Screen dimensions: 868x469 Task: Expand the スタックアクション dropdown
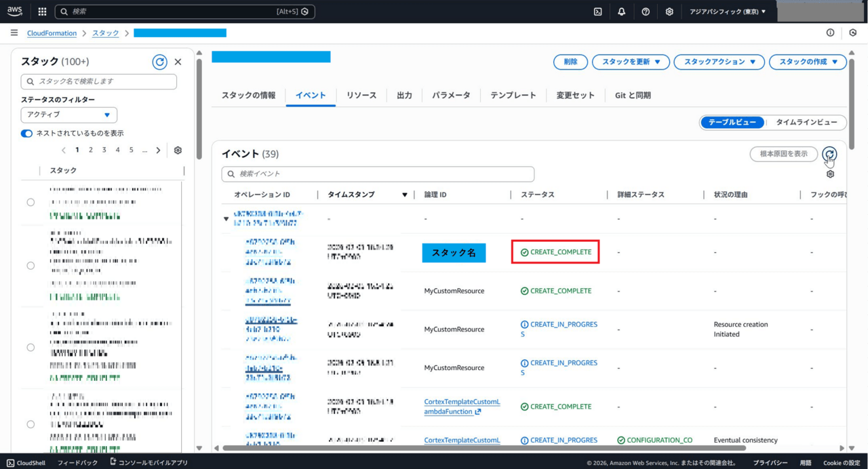(x=719, y=62)
